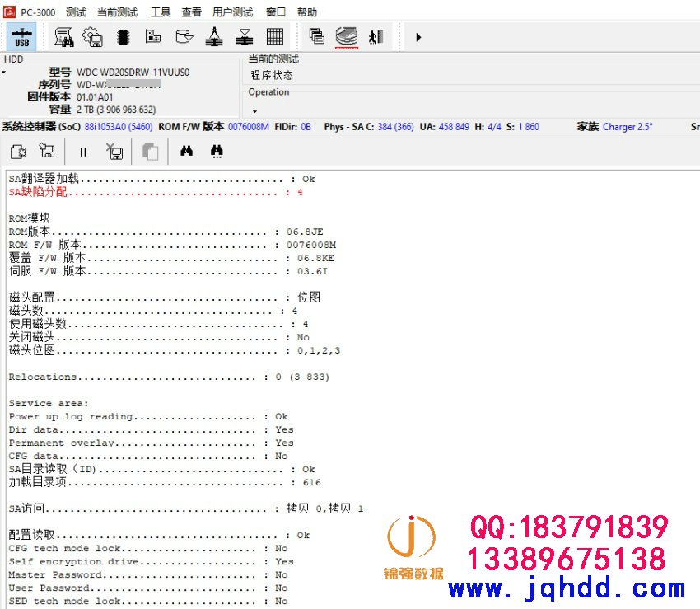Click the Self encryption drive log line
This screenshot has width=700, height=609.
152,561
